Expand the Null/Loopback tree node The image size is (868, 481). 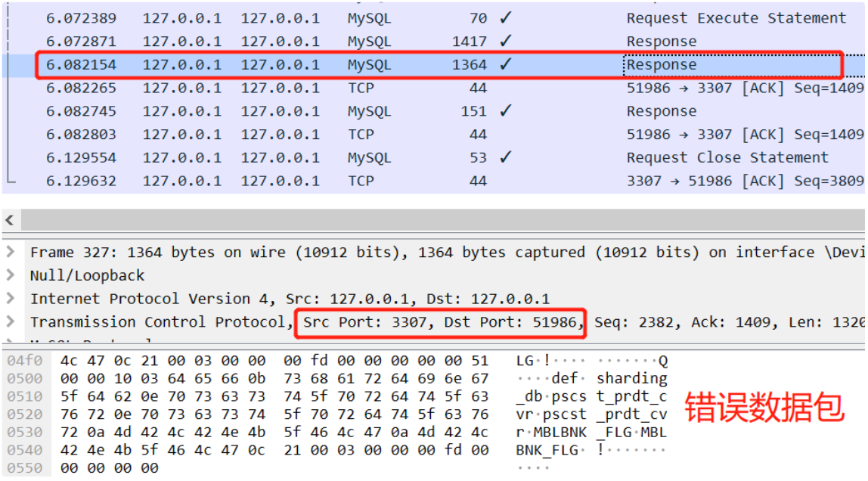click(x=11, y=275)
